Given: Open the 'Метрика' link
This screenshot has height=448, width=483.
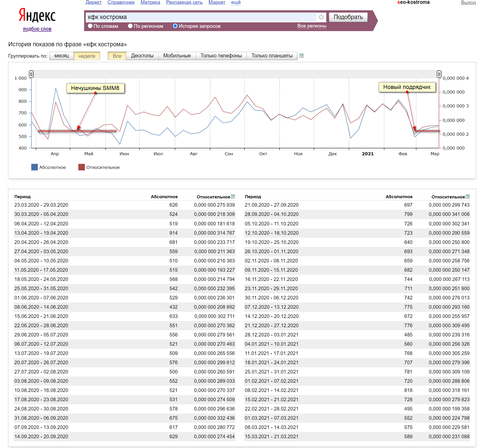Looking at the screenshot, I should tap(150, 2).
